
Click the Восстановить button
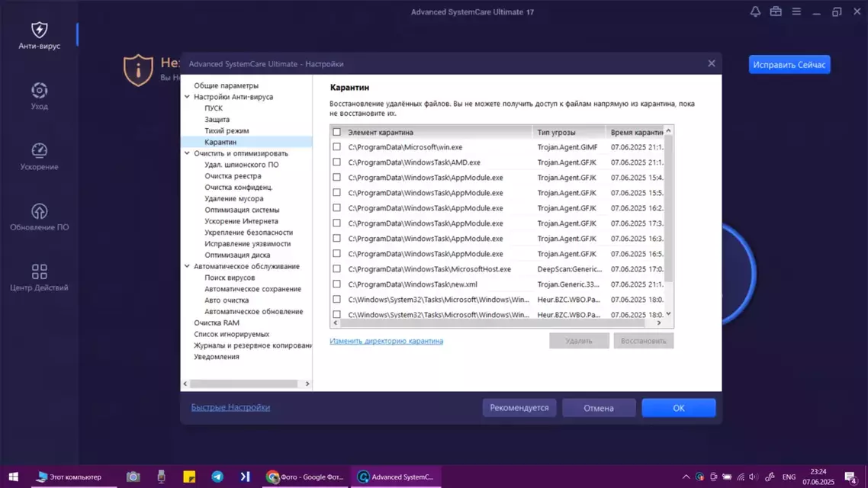click(643, 341)
